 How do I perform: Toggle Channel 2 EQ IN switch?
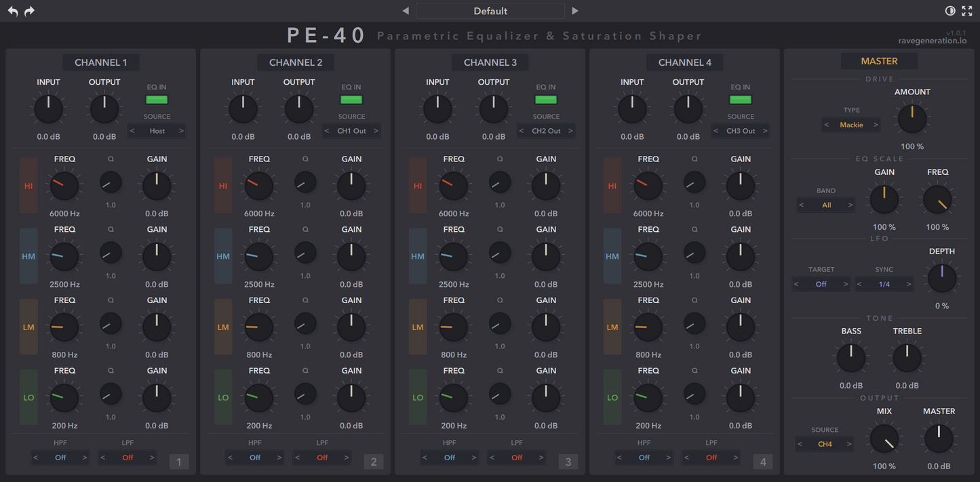[x=351, y=100]
